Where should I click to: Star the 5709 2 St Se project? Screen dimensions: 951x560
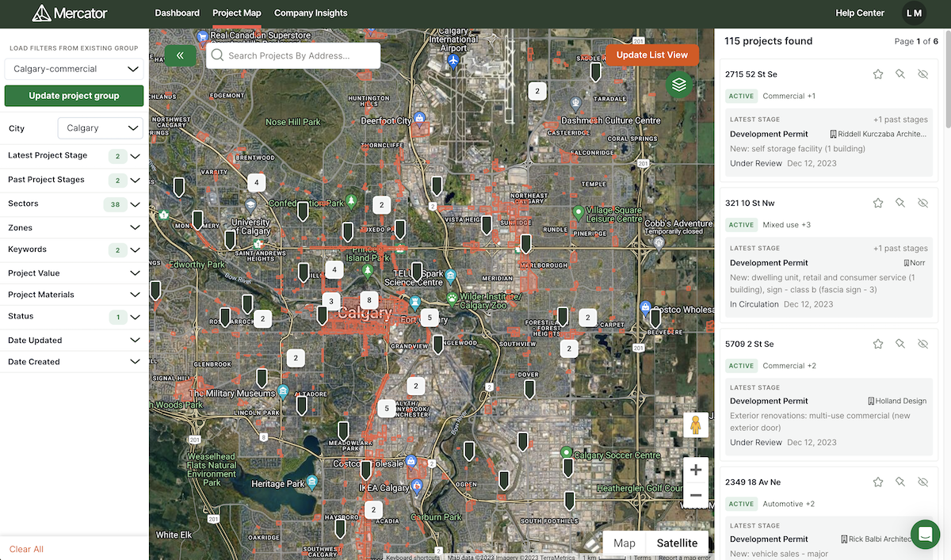tap(878, 345)
